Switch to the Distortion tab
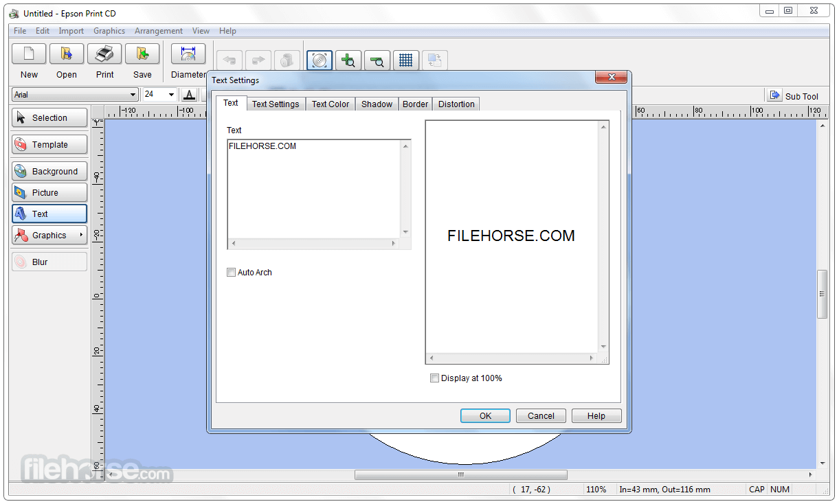 click(x=456, y=104)
